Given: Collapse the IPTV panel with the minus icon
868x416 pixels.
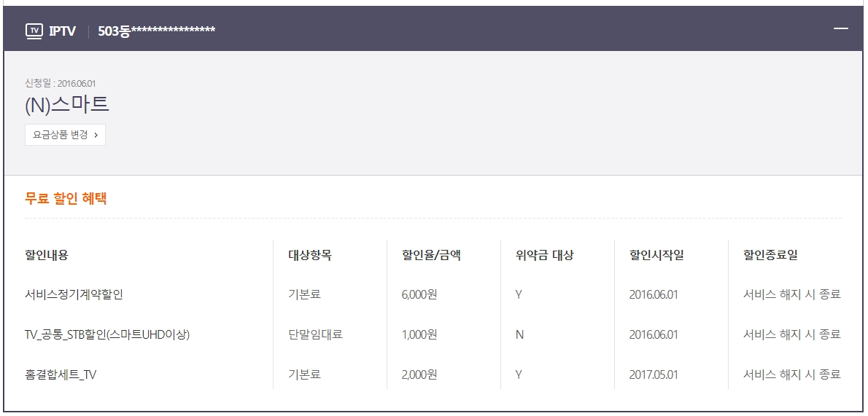Looking at the screenshot, I should pyautogui.click(x=841, y=28).
